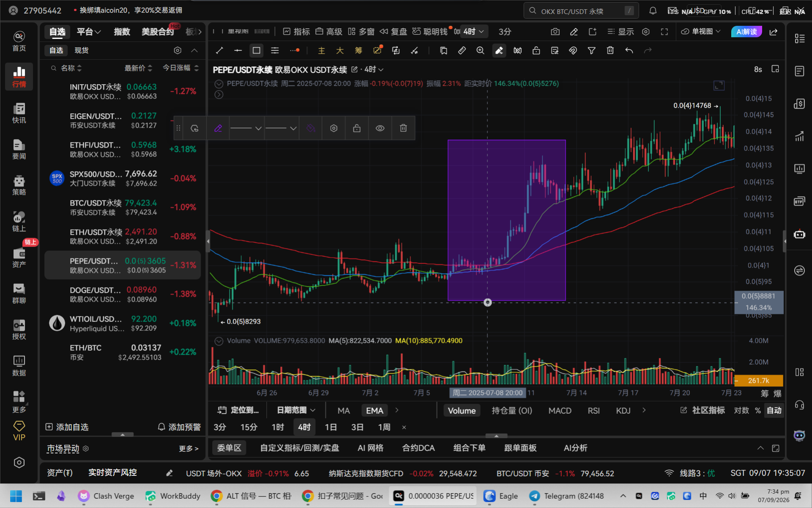812x508 pixels.
Task: Select the rectangle drawing tool
Action: 256,51
